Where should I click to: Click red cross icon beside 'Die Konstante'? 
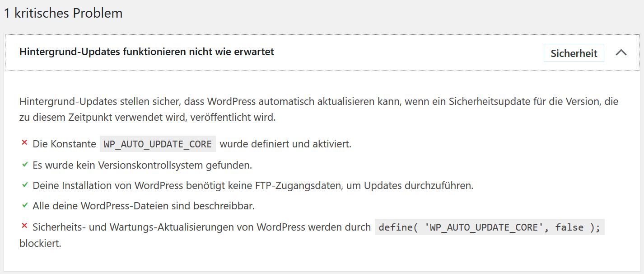click(x=25, y=143)
